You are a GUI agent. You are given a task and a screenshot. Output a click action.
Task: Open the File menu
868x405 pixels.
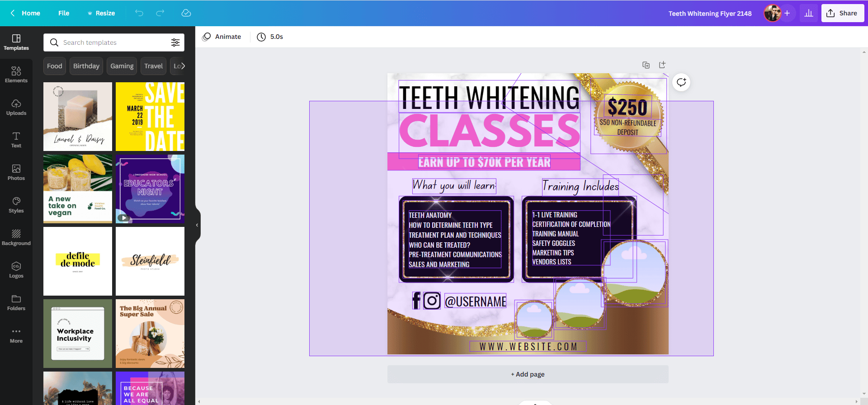64,13
